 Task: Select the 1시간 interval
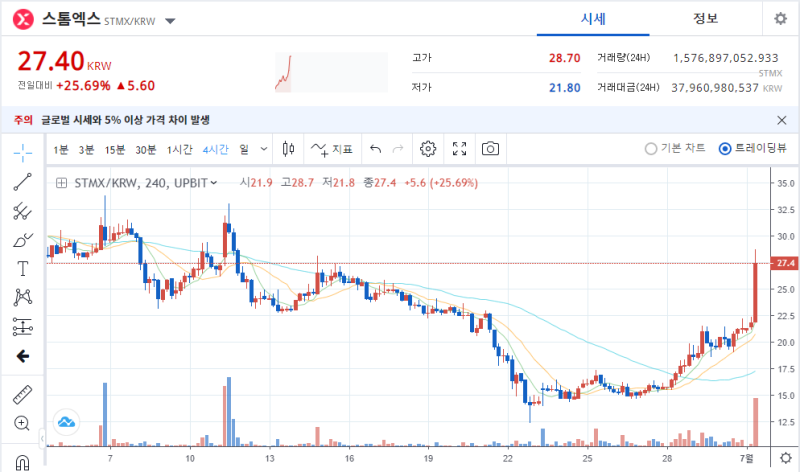click(x=180, y=150)
